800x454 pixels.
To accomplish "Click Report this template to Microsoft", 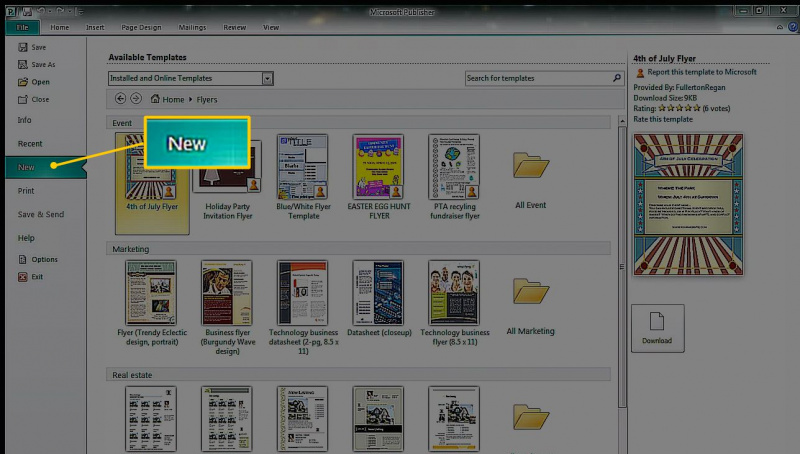I will click(702, 72).
